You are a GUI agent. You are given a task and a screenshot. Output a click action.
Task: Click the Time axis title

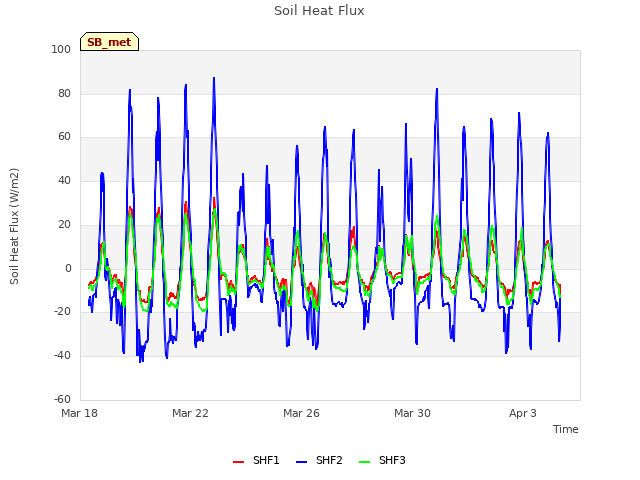pos(566,429)
